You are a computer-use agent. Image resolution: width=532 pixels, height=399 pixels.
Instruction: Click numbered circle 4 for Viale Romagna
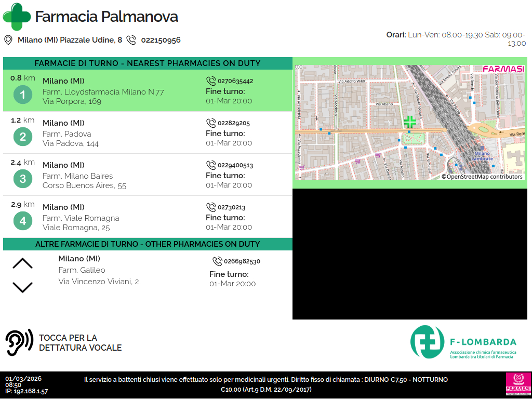click(23, 221)
